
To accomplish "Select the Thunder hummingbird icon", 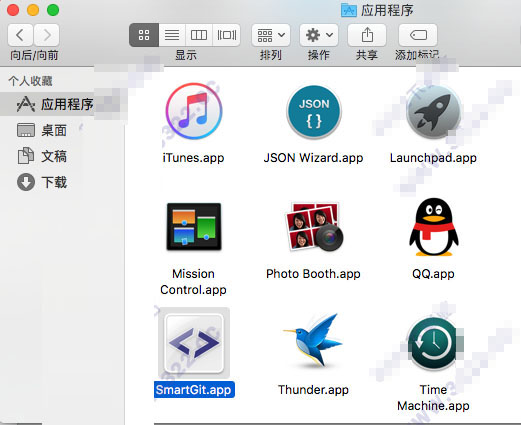I will (314, 341).
